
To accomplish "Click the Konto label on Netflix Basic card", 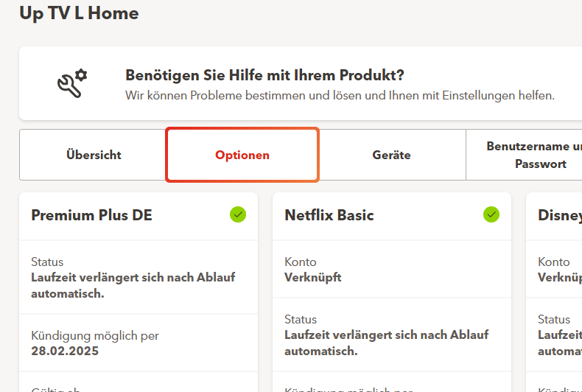I will pyautogui.click(x=301, y=262).
